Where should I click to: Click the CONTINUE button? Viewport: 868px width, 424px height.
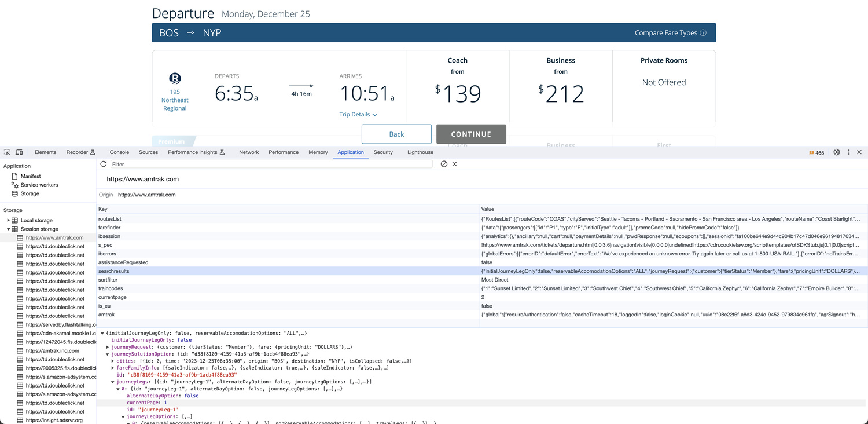point(471,134)
